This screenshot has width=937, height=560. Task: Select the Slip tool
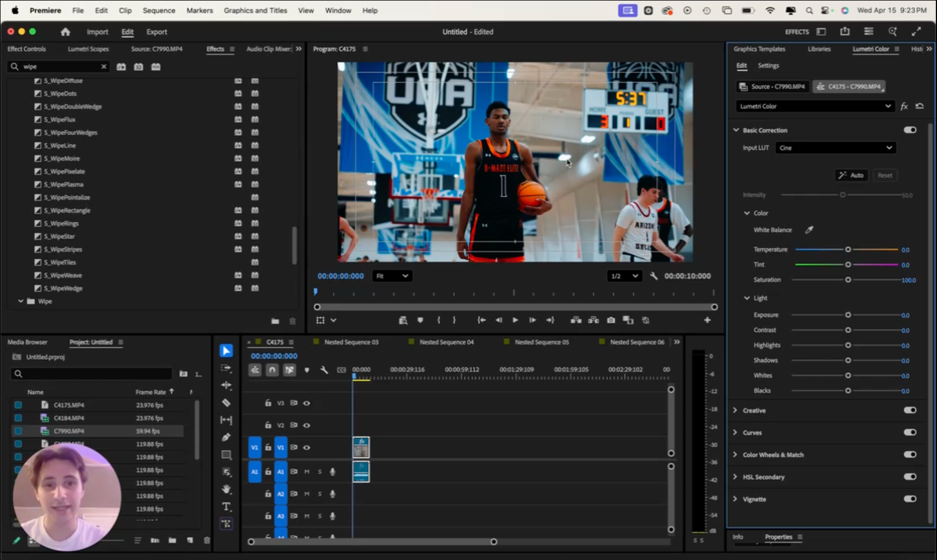pos(226,420)
